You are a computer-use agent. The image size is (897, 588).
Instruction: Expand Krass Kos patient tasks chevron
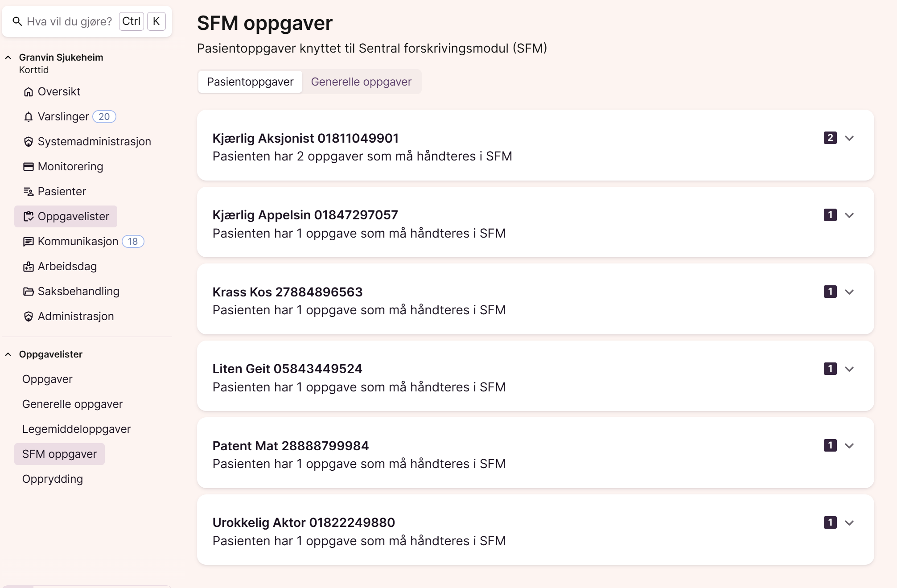coord(849,292)
